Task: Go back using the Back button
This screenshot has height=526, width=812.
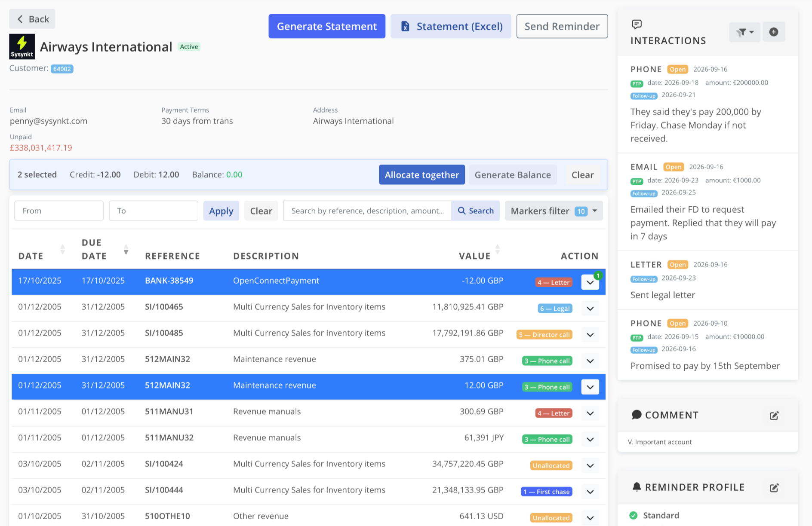Action: pos(32,19)
